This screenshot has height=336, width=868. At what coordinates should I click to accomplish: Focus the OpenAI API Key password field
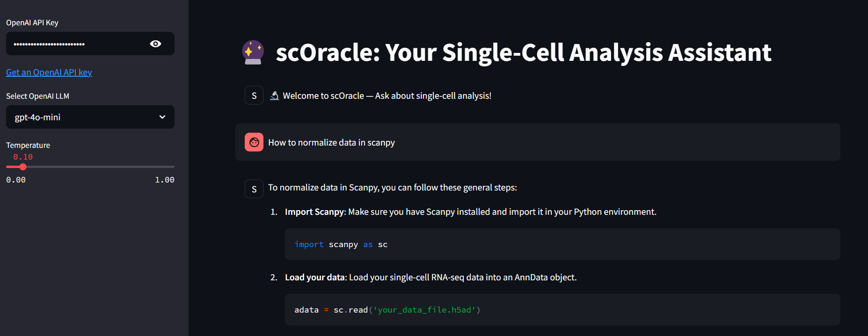[77, 44]
